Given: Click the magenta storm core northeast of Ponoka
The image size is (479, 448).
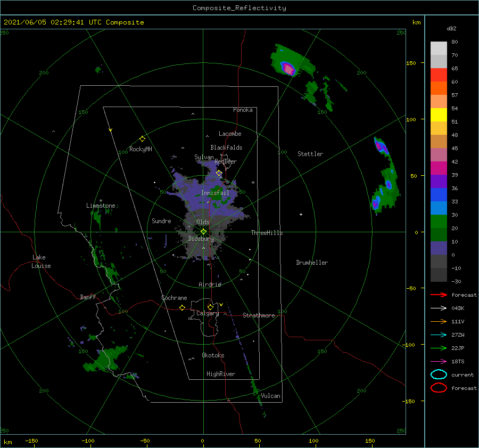Looking at the screenshot, I should (x=288, y=69).
